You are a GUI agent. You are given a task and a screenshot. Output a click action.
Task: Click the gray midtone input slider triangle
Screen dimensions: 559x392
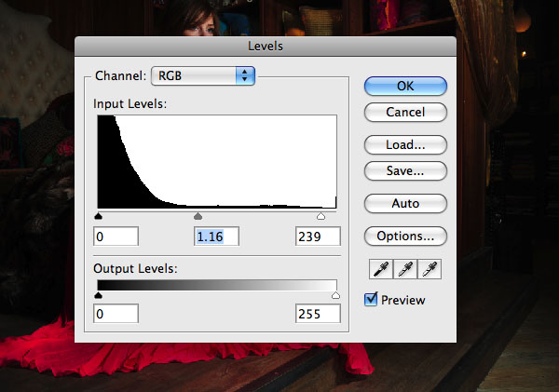[x=198, y=216]
